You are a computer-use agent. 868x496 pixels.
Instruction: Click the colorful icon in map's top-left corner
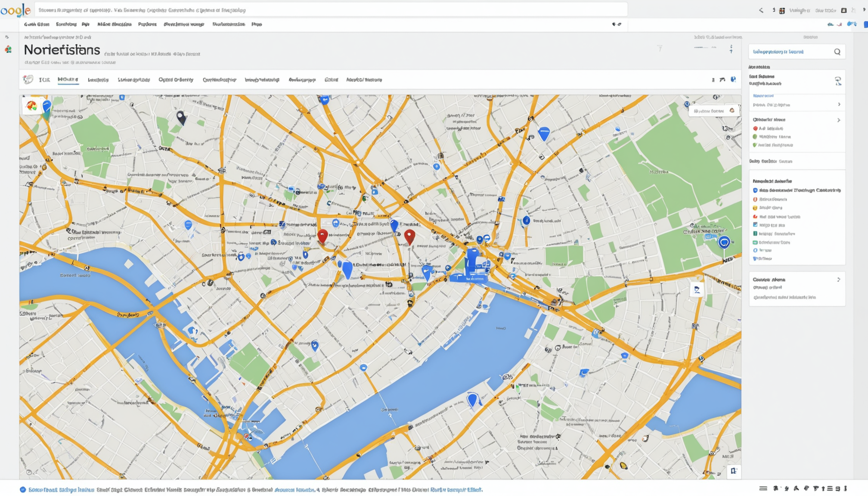(x=31, y=106)
